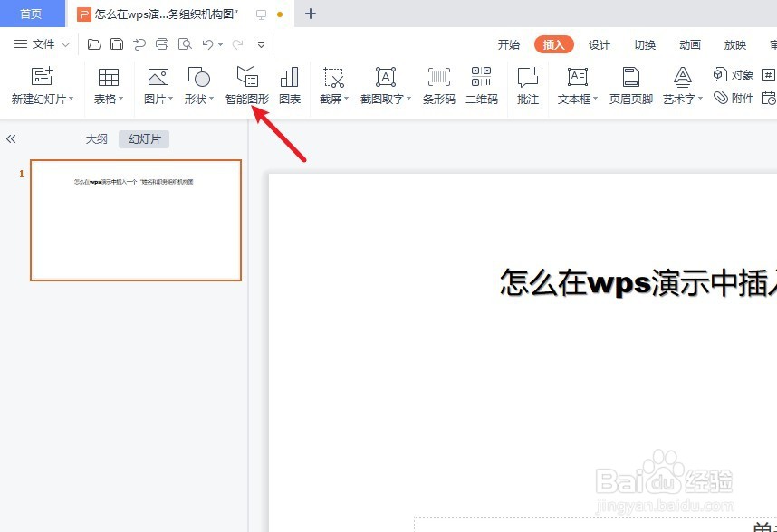
Task: Go to the 切换 transitions tab
Action: click(x=645, y=45)
